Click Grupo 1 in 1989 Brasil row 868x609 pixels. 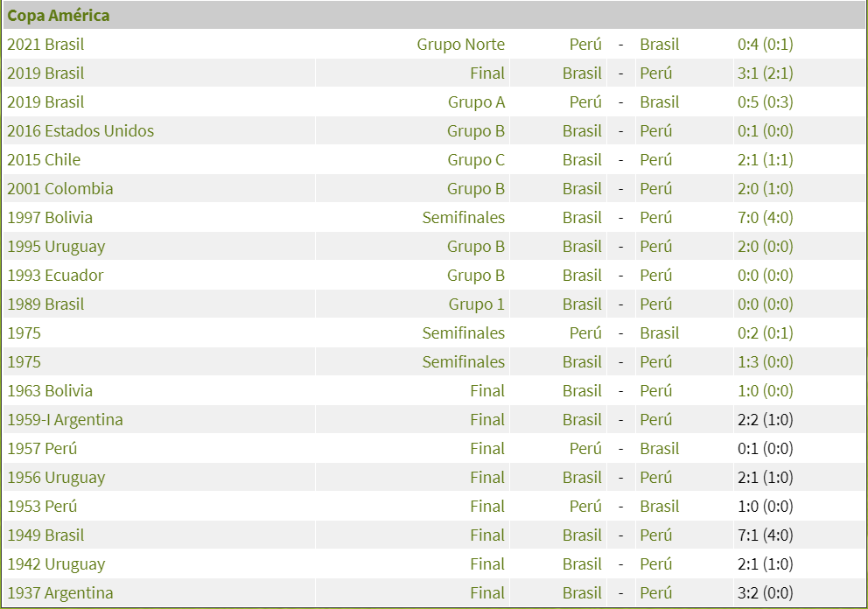click(476, 304)
